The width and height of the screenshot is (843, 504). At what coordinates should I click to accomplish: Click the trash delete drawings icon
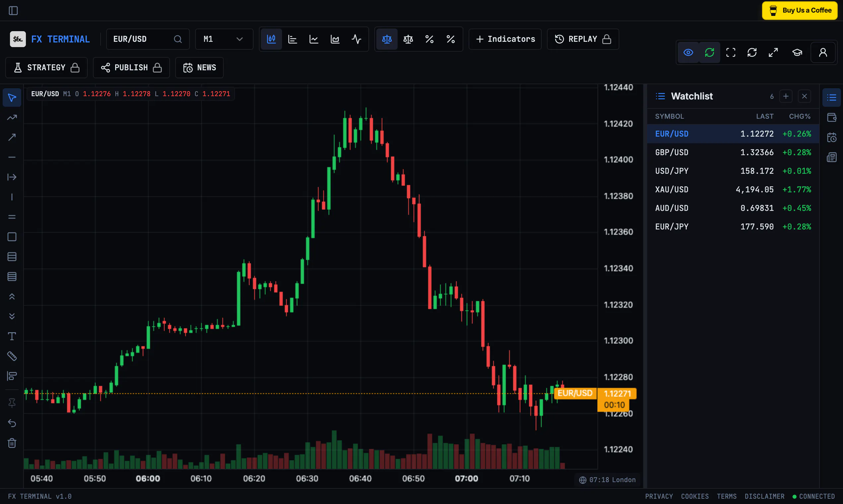pos(12,443)
